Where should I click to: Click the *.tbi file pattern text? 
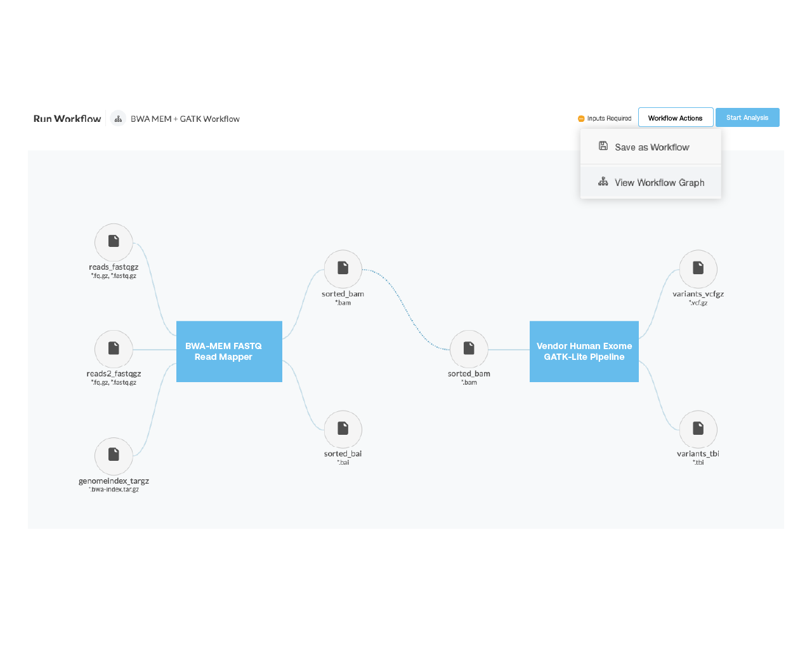click(698, 463)
